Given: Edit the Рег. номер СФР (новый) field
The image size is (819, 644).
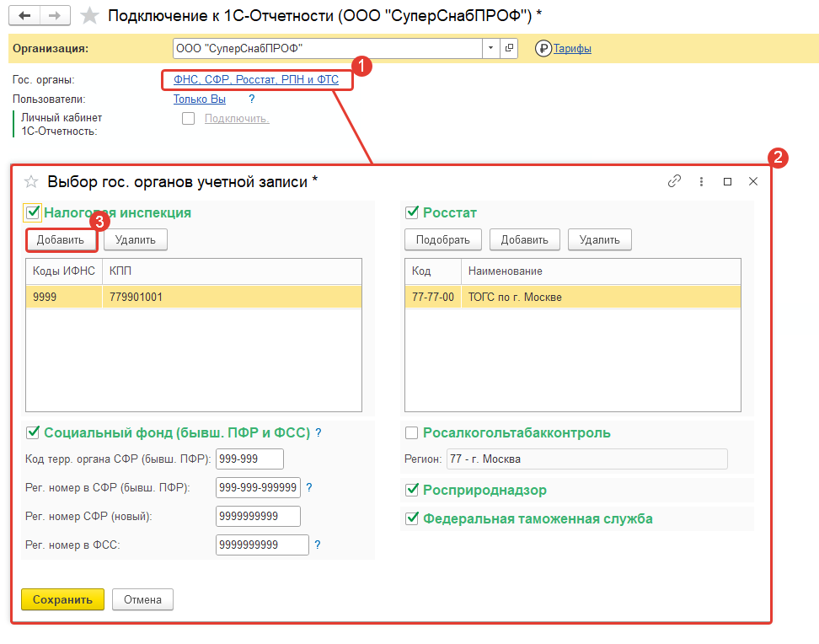Looking at the screenshot, I should tap(258, 517).
